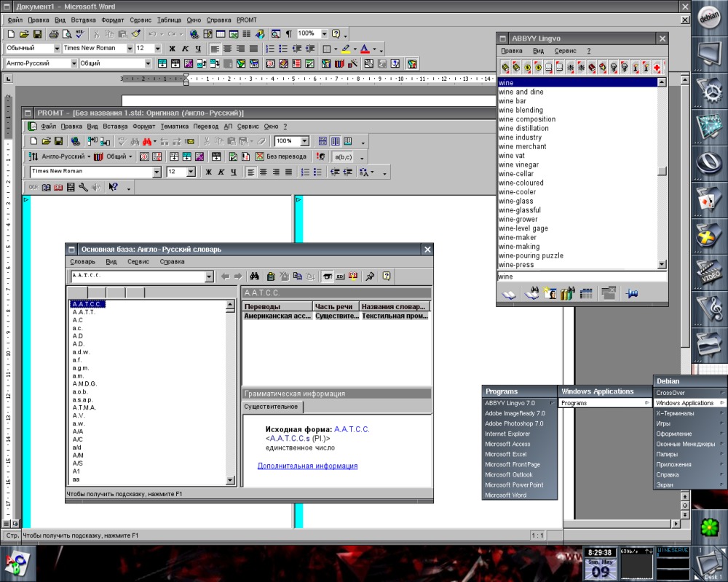The image size is (728, 582).
Task: Open PROMT zoom 100% dropdown
Action: tap(304, 141)
